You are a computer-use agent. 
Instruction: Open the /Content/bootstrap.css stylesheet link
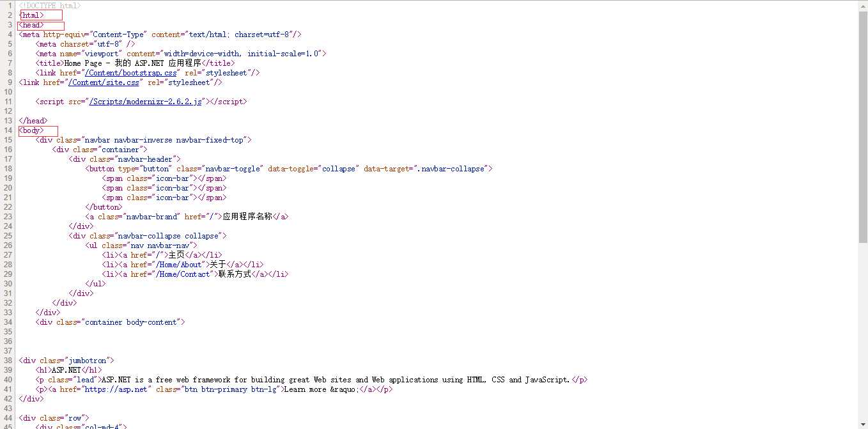131,73
